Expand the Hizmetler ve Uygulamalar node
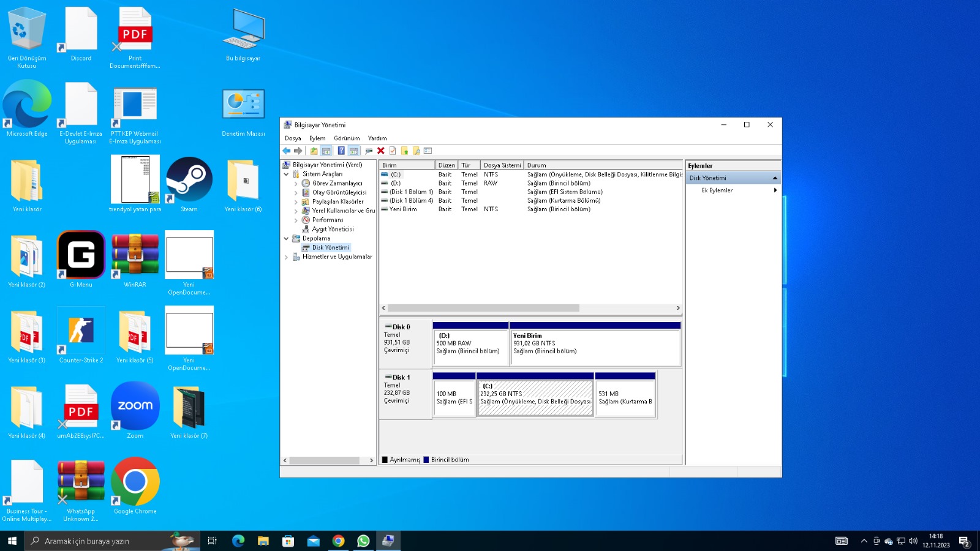The width and height of the screenshot is (980, 551). (x=286, y=257)
